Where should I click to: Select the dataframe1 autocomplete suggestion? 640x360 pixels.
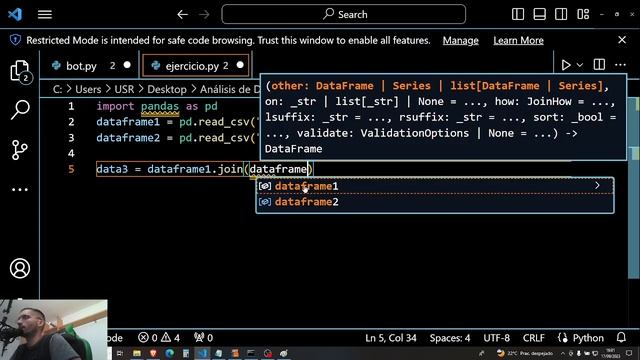click(x=435, y=186)
